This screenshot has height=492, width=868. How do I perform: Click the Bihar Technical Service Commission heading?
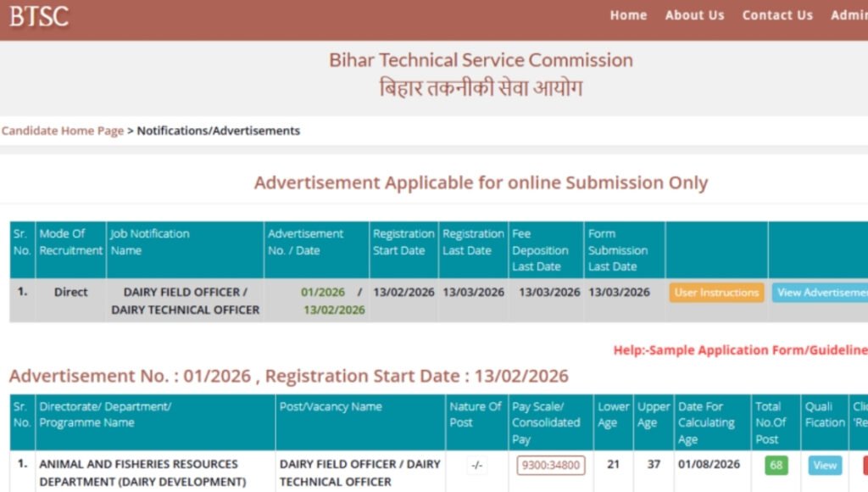481,59
